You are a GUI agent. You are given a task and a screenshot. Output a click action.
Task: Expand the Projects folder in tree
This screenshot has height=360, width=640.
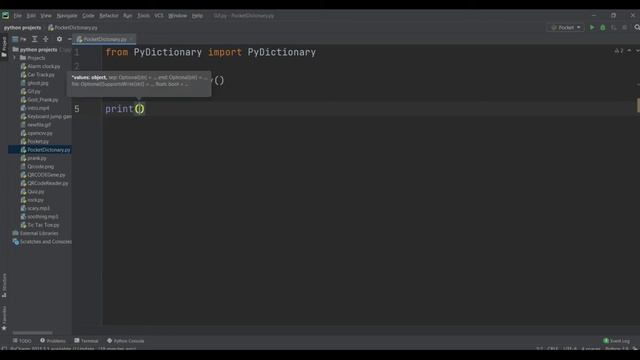(x=15, y=58)
